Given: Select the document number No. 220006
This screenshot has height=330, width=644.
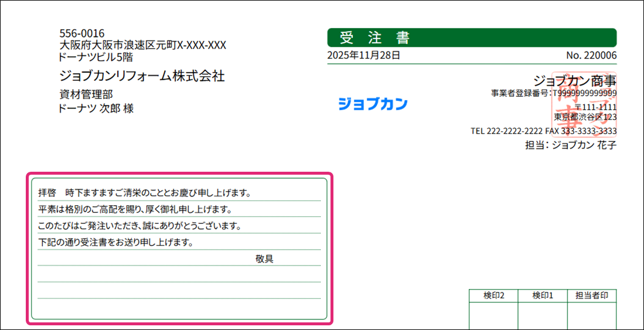Looking at the screenshot, I should [x=591, y=56].
